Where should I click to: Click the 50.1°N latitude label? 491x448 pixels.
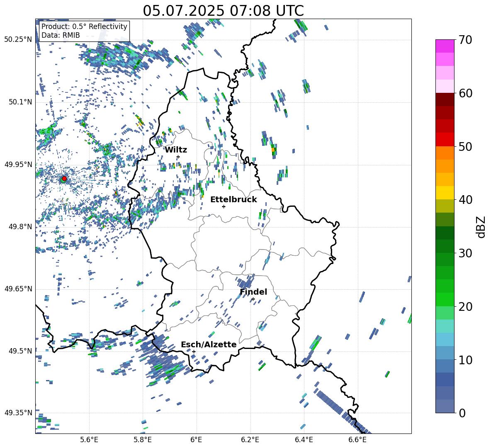[20, 102]
